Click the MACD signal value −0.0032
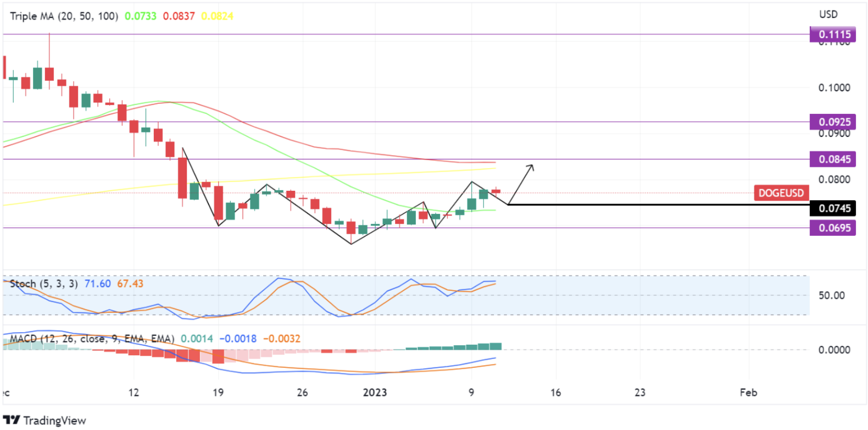 click(282, 339)
